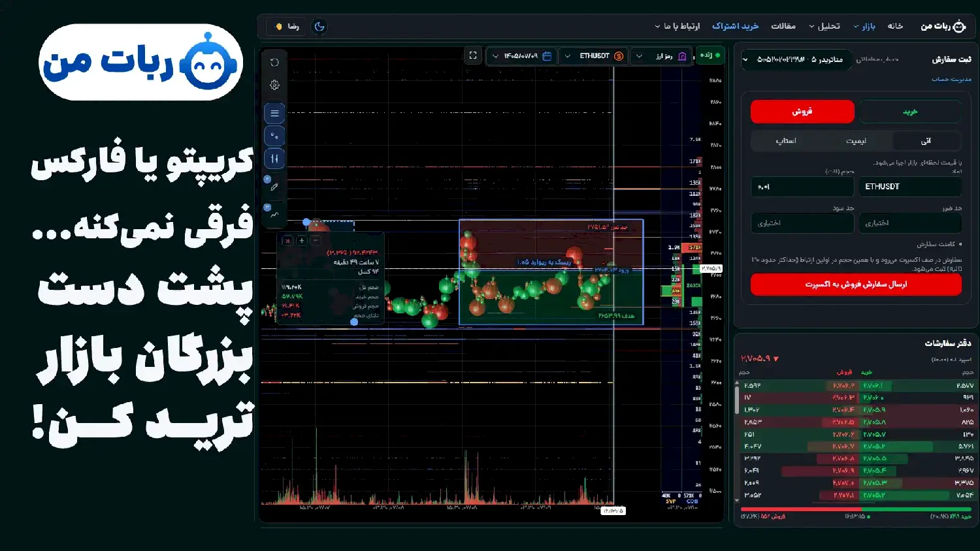Open the ETHUSDT symbol dropdown
Screen dimensions: 980x551
pyautogui.click(x=593, y=56)
